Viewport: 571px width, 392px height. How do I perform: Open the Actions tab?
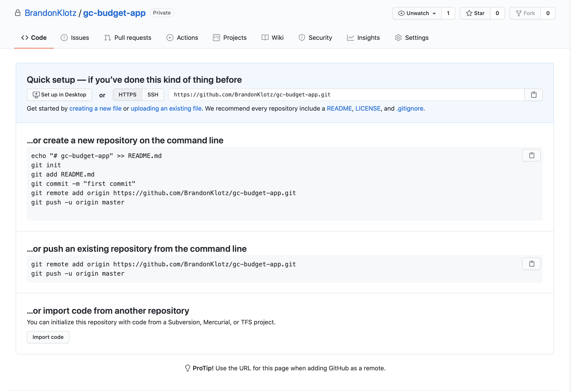pyautogui.click(x=182, y=38)
